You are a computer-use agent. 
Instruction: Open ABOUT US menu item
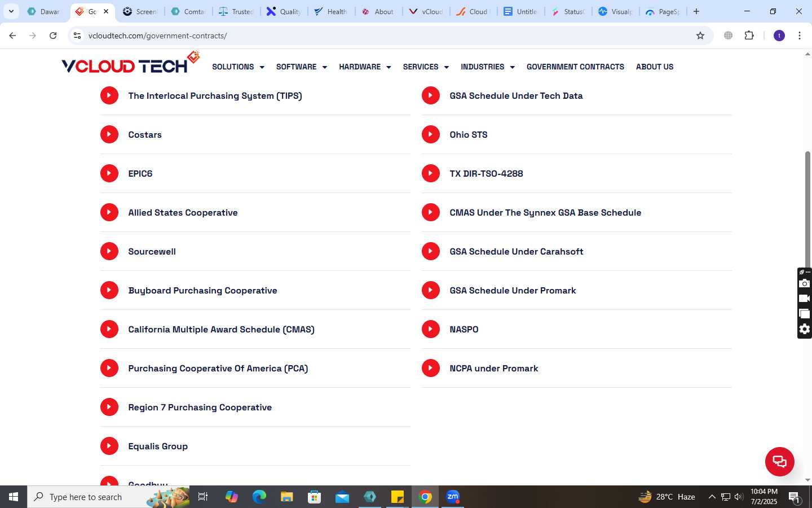point(655,67)
